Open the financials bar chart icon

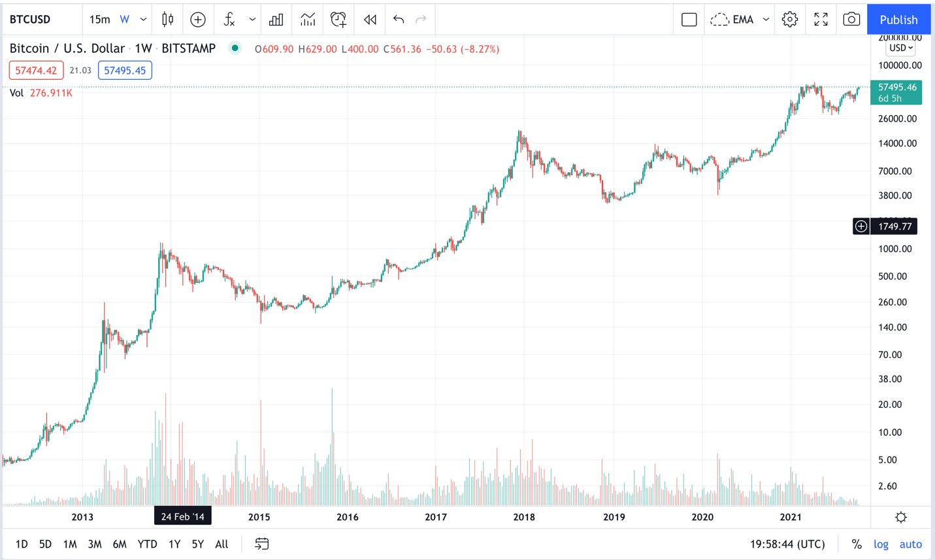point(276,20)
